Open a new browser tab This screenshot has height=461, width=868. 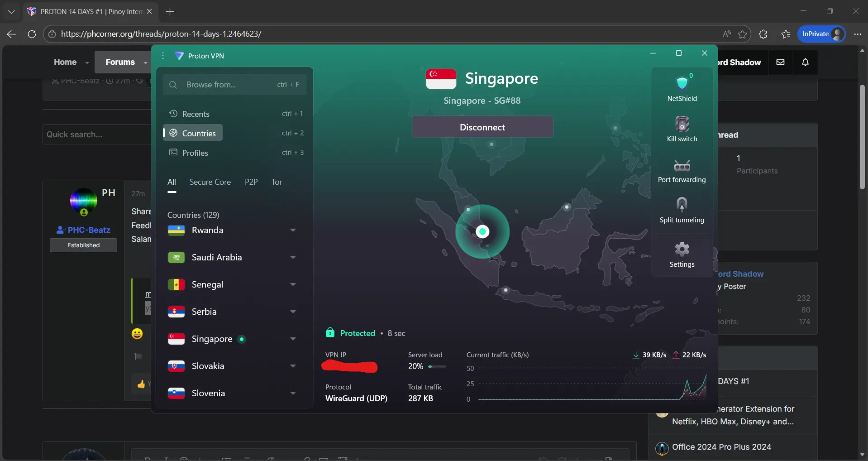pos(170,11)
